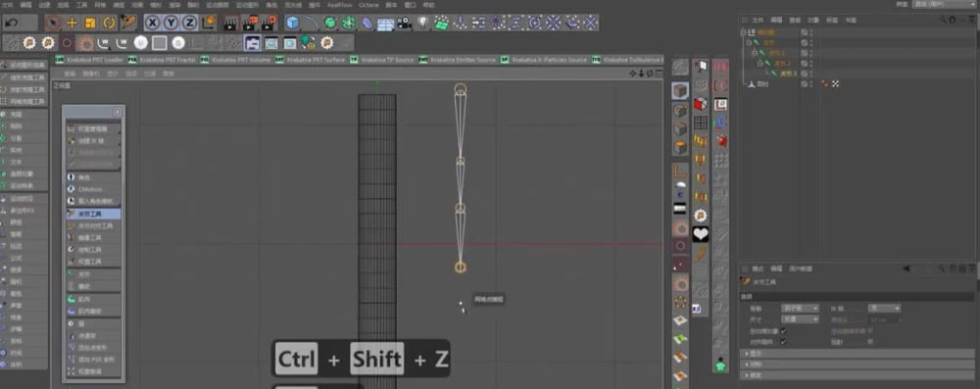Click the blue deformer capsule icon
This screenshot has height=389, width=980.
click(367, 24)
